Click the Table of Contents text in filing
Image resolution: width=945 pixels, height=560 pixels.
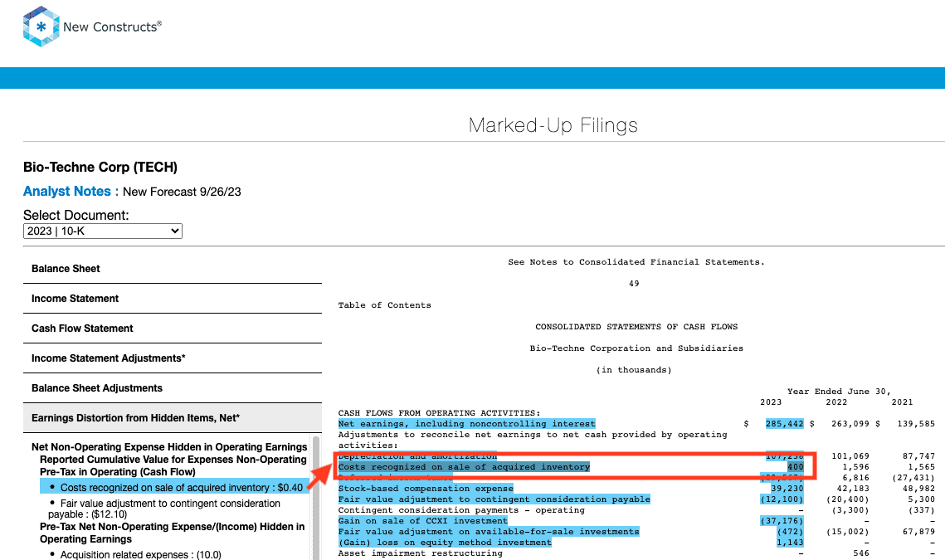coord(384,305)
